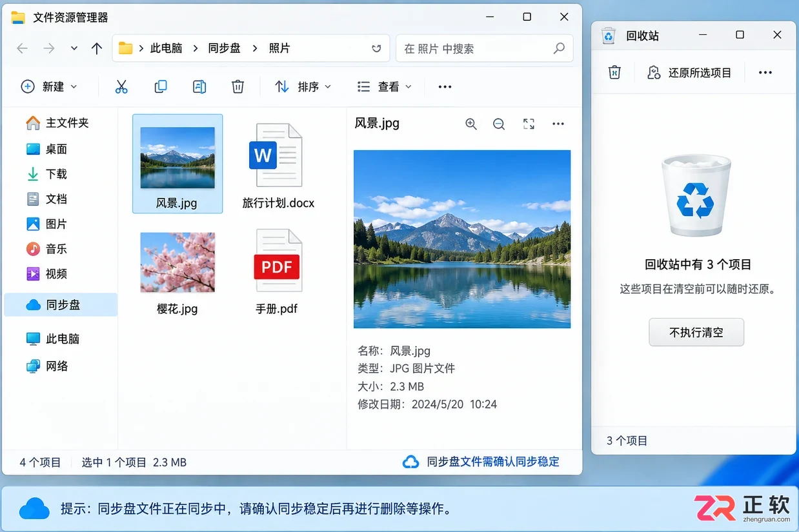Click 选中 1 个项目 2.3 MB status text
799x532 pixels.
pyautogui.click(x=134, y=462)
